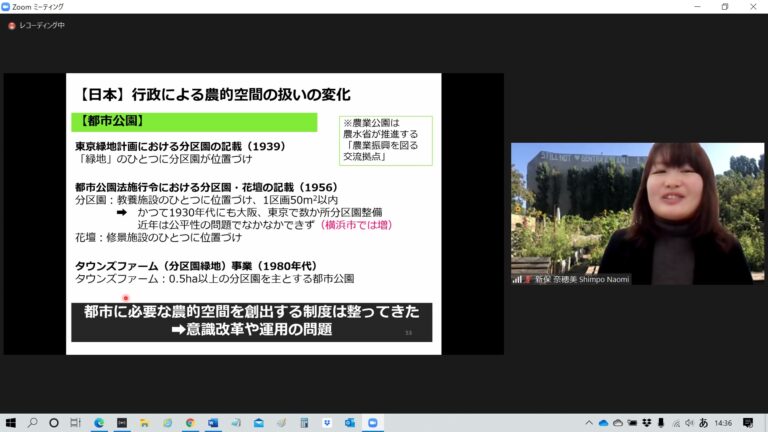Open Google Chrome from the taskbar
The image size is (768, 432).
coord(190,423)
